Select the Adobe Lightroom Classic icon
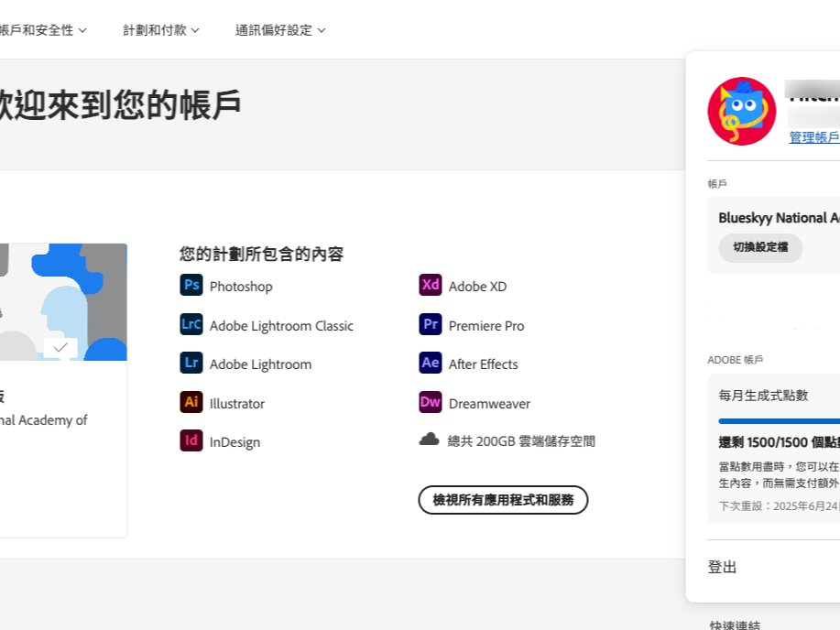Screen dimensions: 840x630 coord(191,324)
